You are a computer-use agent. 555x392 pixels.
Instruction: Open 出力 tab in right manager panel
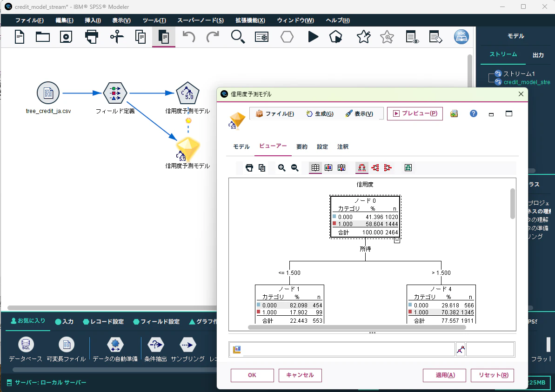(538, 55)
